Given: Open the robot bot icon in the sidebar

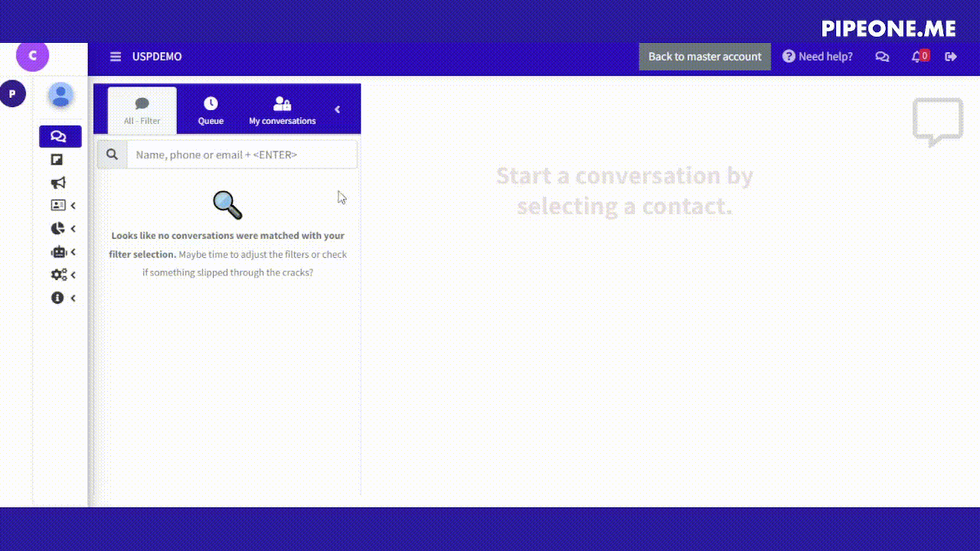Looking at the screenshot, I should [58, 252].
